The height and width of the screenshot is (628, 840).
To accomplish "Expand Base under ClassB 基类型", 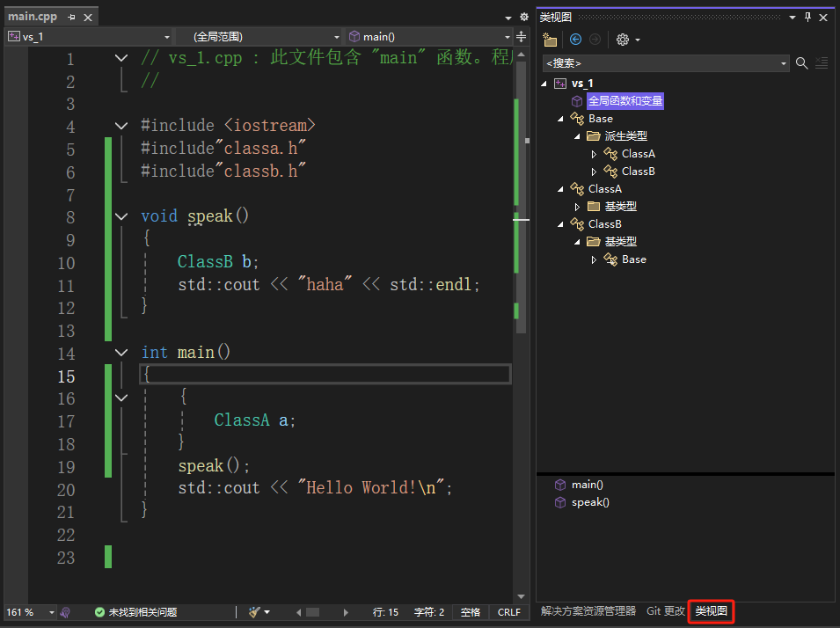I will [x=594, y=259].
